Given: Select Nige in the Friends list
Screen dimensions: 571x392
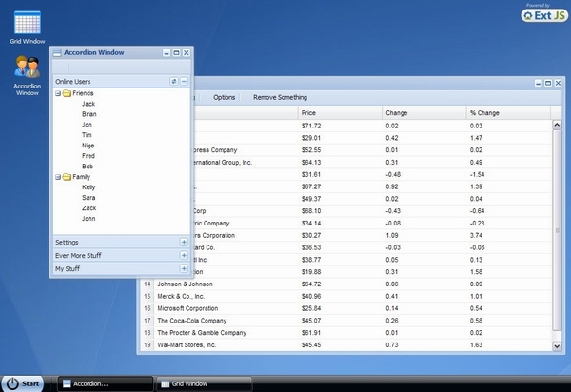Looking at the screenshot, I should pos(89,146).
